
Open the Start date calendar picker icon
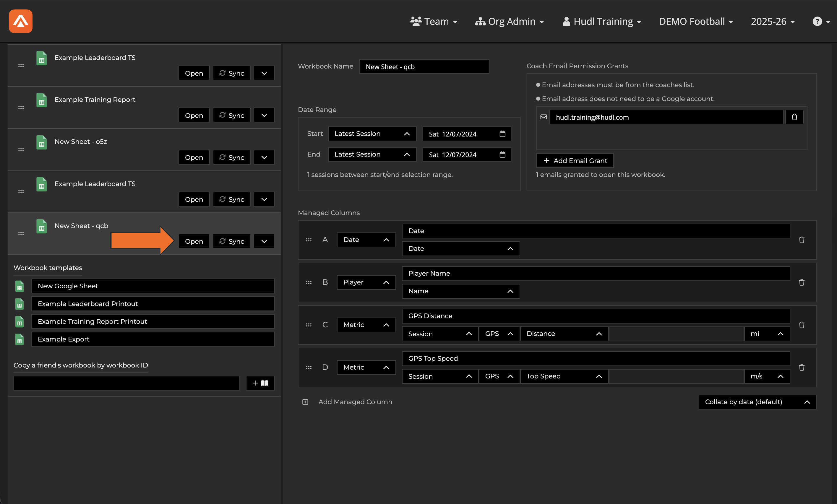click(x=502, y=134)
